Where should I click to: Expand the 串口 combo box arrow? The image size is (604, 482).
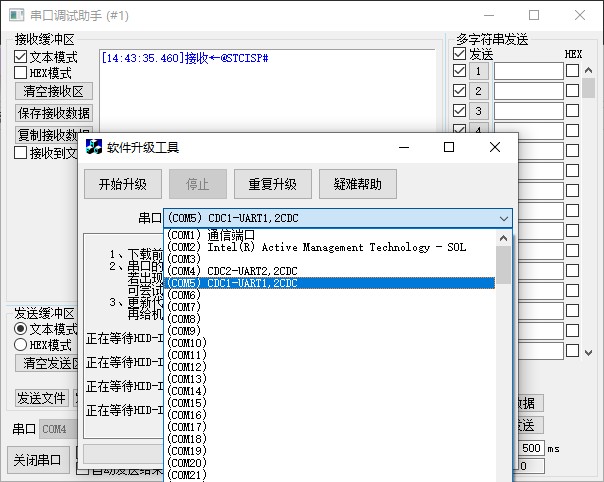503,218
